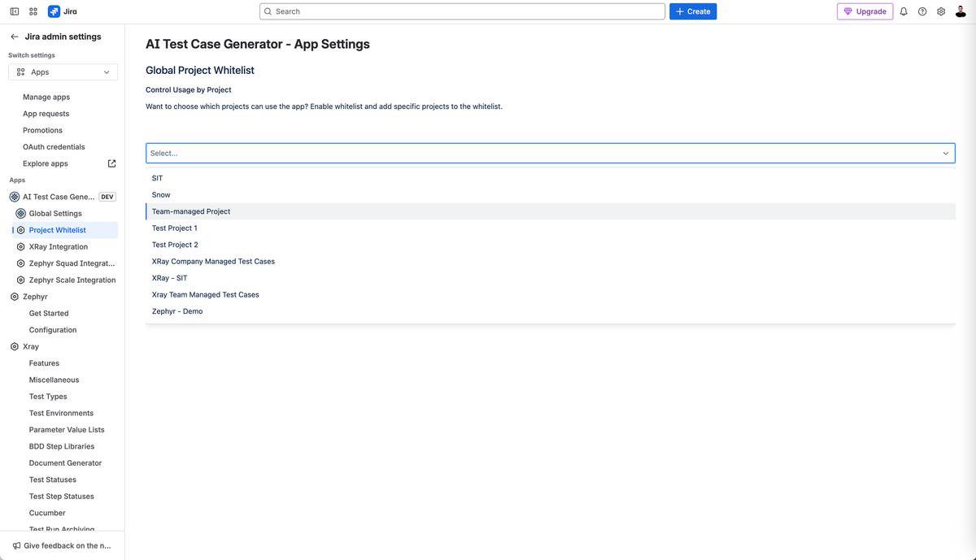Collapse the sidebar using the panel toggle icon

point(14,11)
